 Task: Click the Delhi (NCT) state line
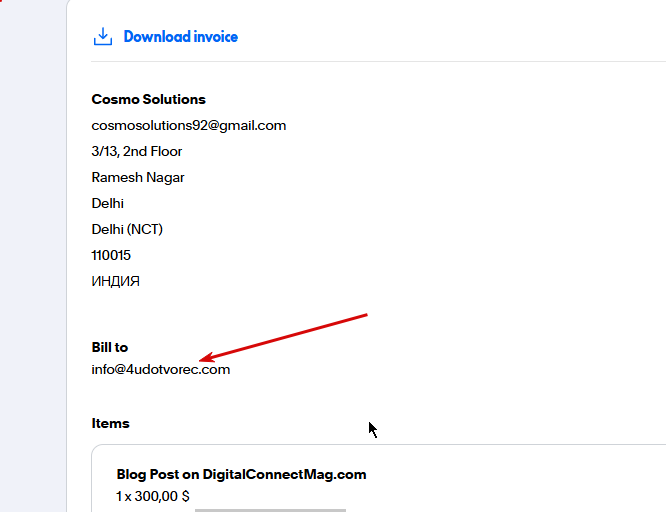[x=126, y=229]
